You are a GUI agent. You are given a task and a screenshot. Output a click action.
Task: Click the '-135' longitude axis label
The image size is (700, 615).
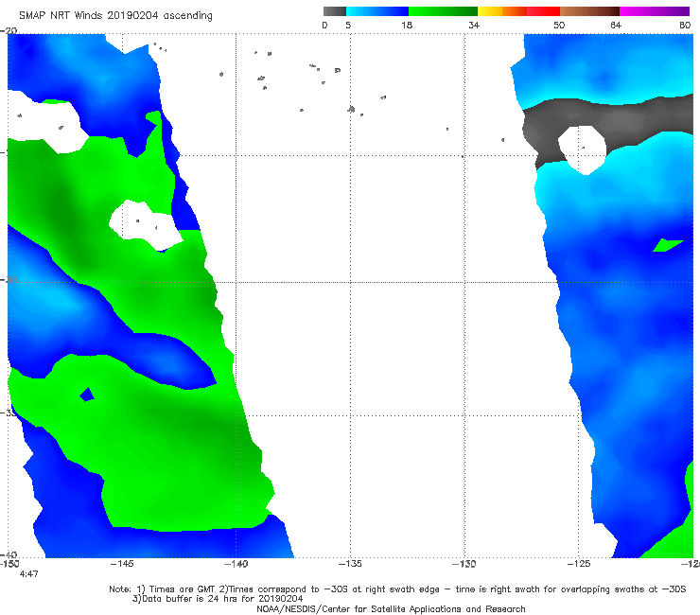(x=350, y=564)
